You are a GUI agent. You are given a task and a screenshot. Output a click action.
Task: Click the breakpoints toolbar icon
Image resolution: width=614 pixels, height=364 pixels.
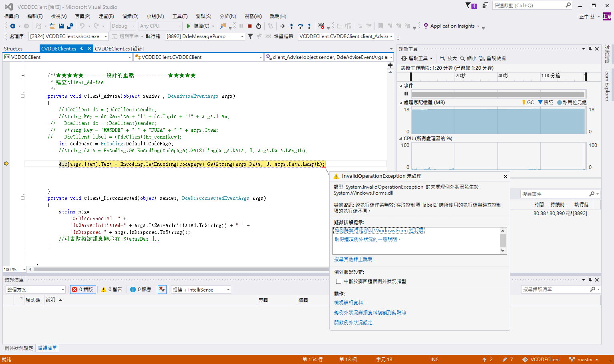[321, 26]
